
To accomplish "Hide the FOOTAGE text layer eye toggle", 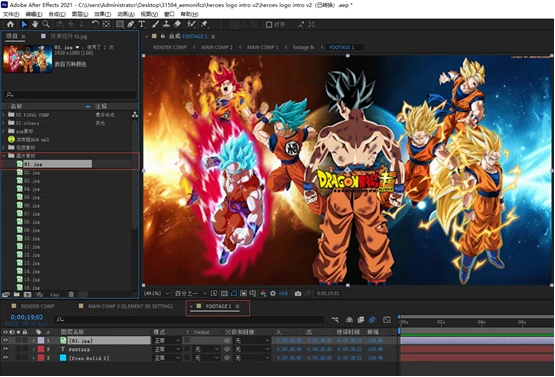I will tap(5, 349).
